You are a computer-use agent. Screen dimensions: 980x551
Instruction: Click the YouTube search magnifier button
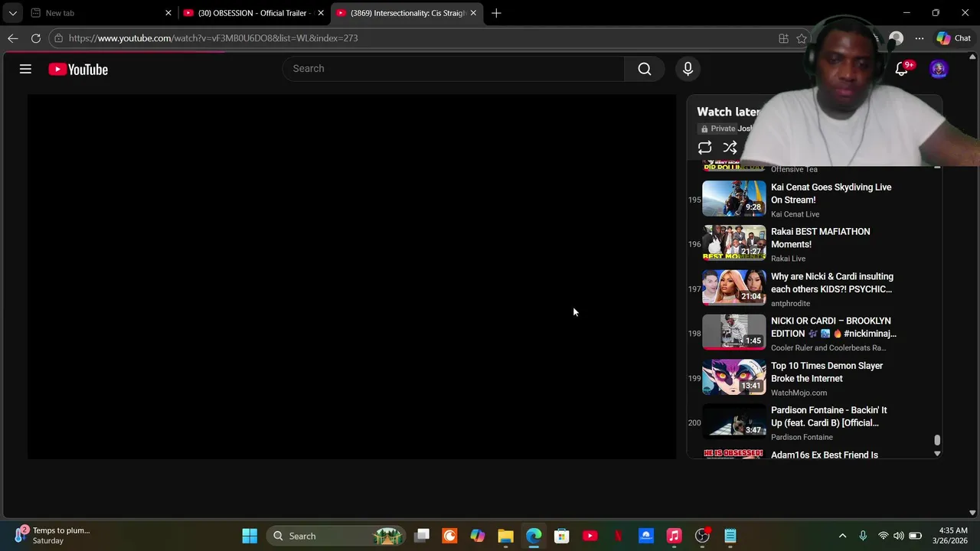click(x=645, y=69)
